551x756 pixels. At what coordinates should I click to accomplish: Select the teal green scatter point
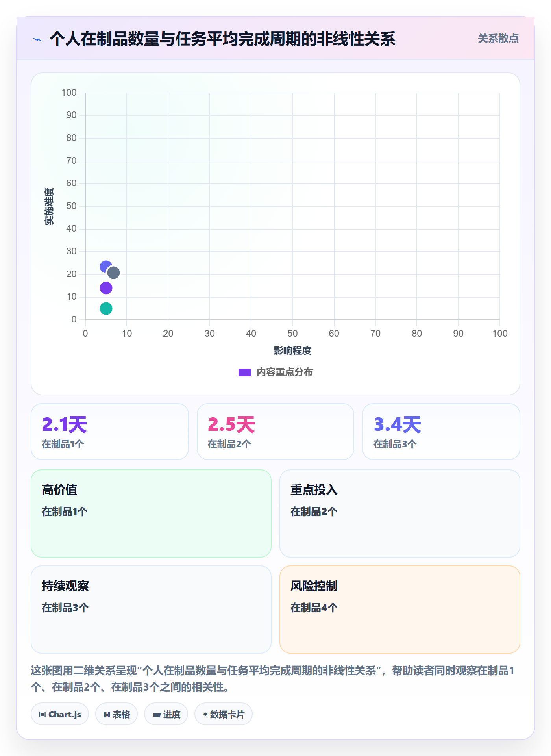tap(106, 308)
